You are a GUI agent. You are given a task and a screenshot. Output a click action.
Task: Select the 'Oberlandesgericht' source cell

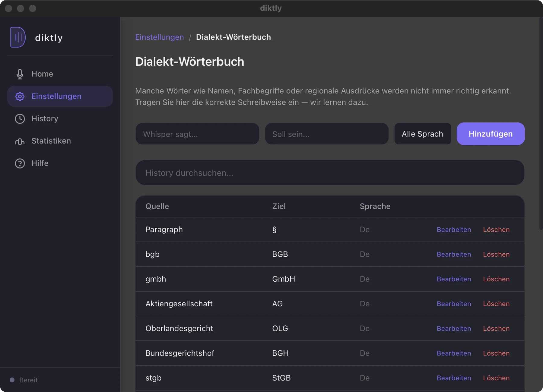(179, 328)
